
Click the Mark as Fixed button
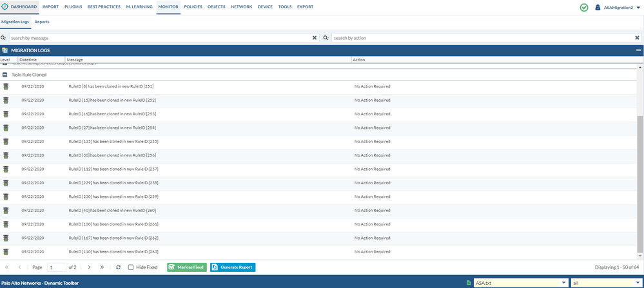coord(187,267)
